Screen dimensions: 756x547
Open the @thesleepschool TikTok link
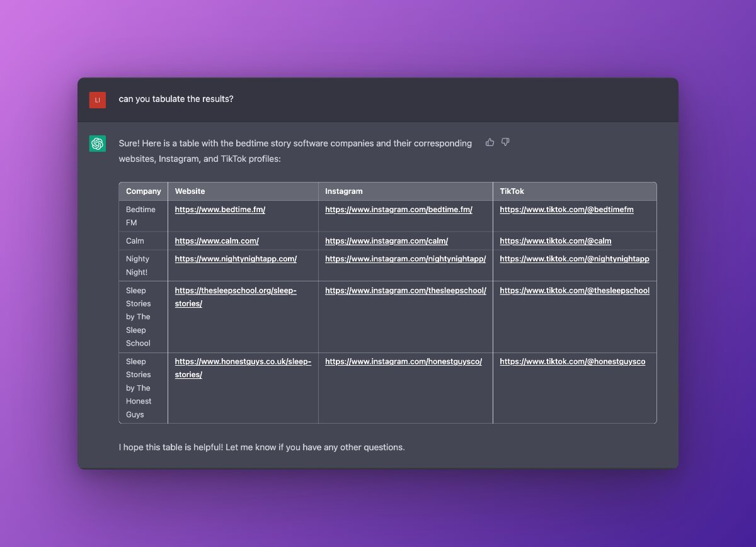(574, 290)
